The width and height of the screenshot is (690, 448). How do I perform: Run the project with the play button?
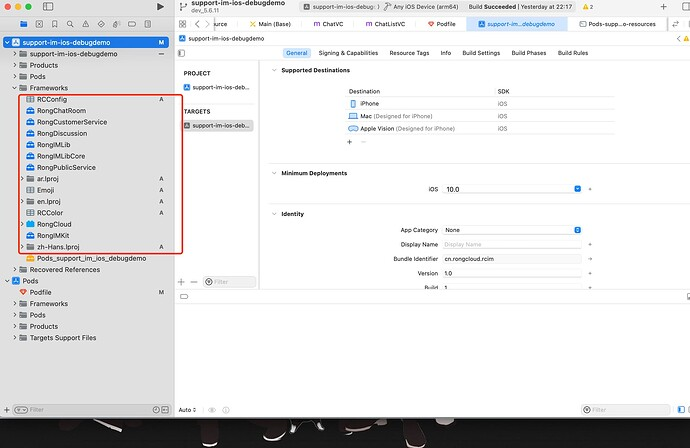(x=161, y=7)
